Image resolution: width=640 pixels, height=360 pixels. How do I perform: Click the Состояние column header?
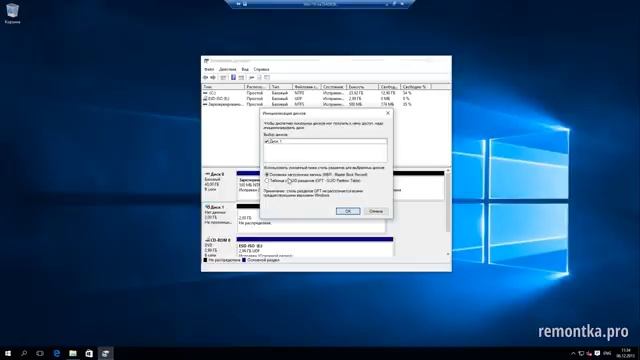333,87
